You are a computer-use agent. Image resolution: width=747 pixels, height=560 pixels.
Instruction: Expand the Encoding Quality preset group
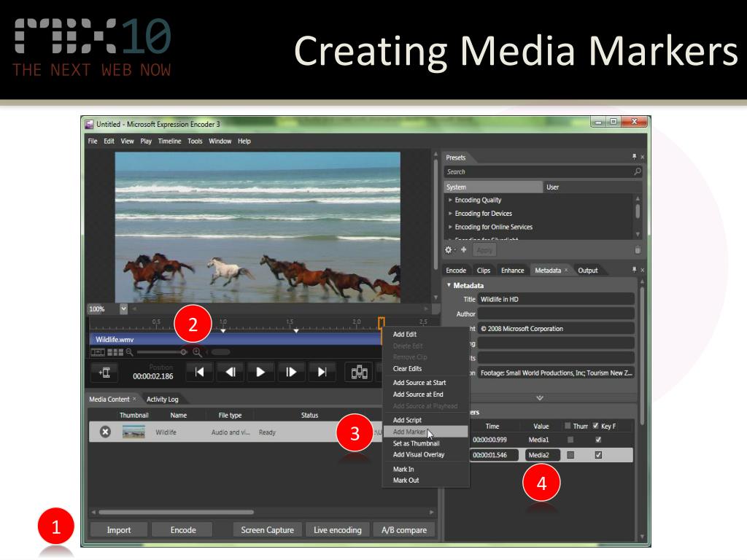(450, 200)
